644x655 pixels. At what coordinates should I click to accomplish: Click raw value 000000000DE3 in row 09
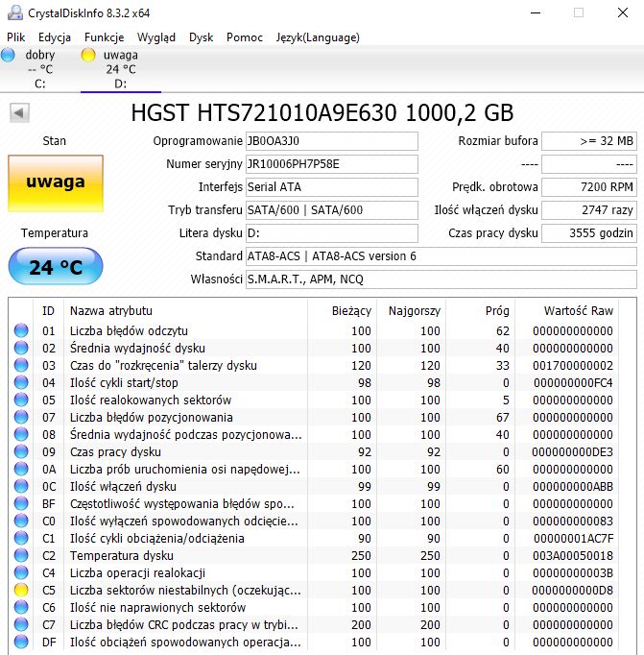click(572, 451)
